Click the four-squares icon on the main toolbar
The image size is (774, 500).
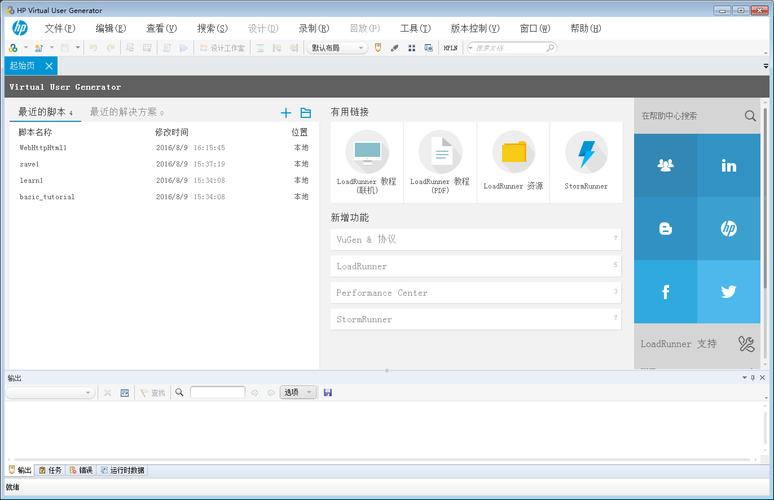412,48
